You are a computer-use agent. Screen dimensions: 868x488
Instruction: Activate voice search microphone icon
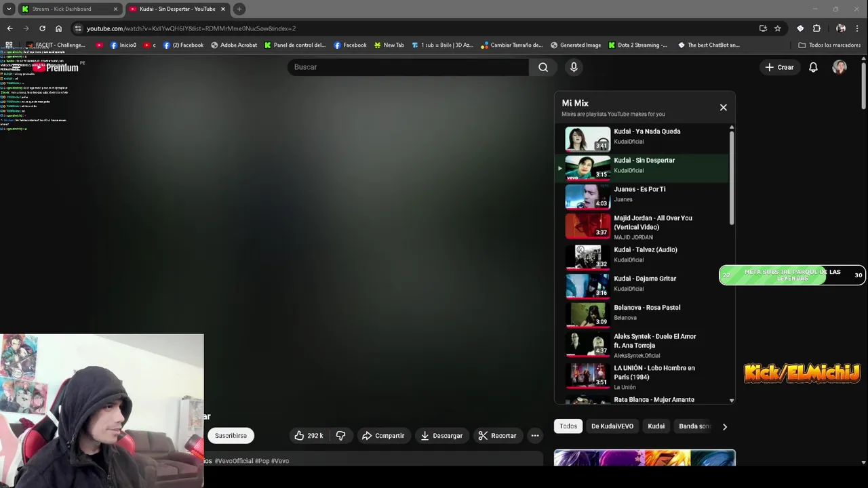[574, 67]
